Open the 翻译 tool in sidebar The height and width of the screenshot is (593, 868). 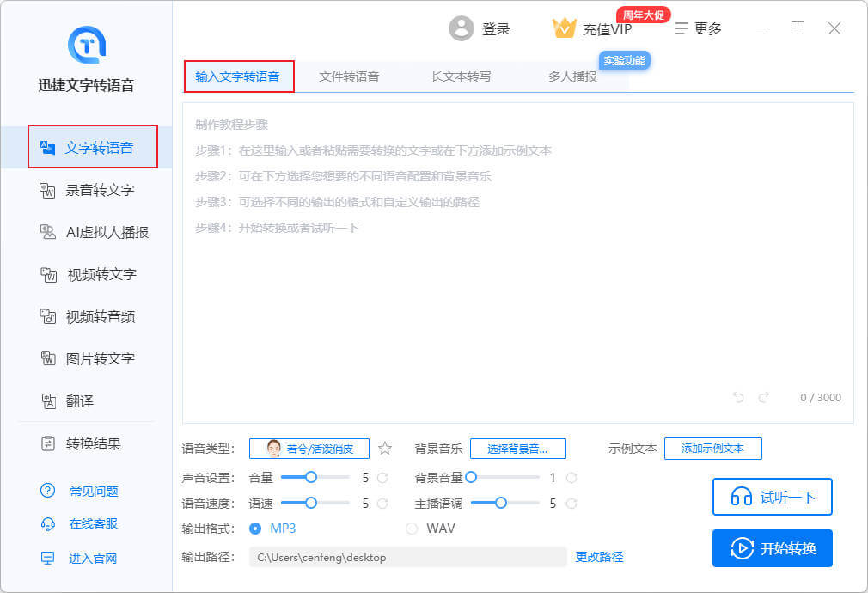80,401
